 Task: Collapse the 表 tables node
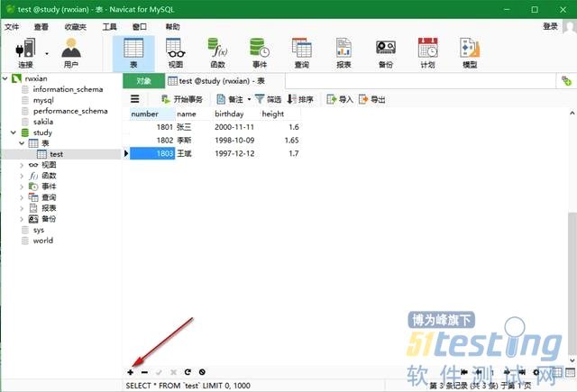click(x=22, y=143)
